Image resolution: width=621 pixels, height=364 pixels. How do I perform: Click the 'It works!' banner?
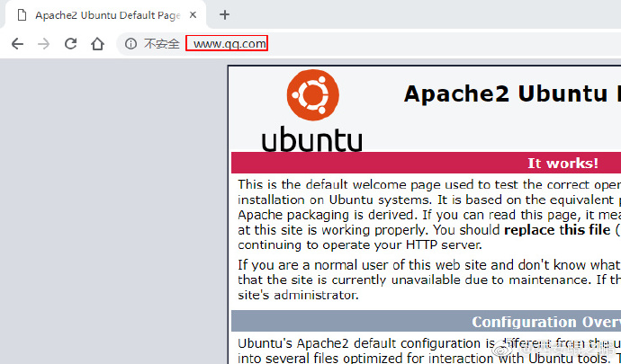(x=426, y=163)
